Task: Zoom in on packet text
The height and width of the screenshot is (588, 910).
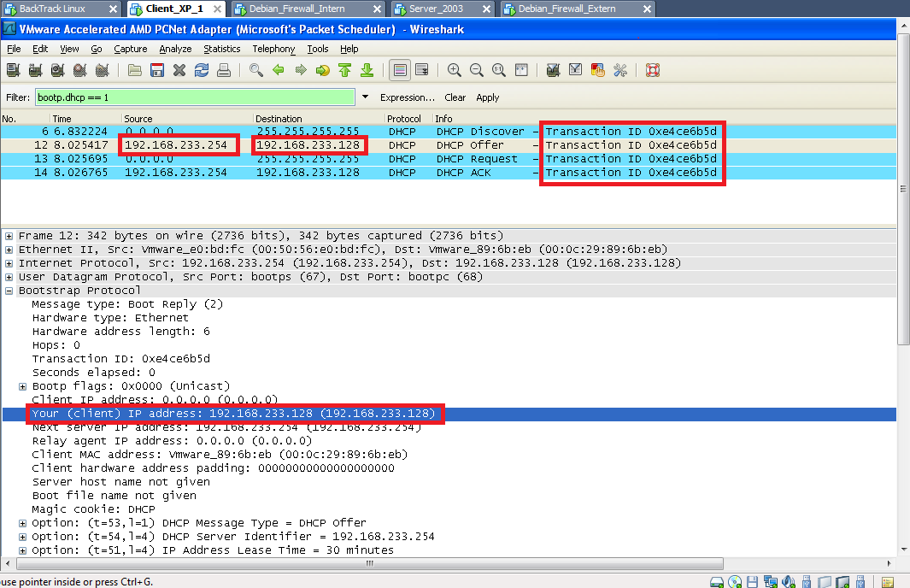Action: (x=455, y=70)
